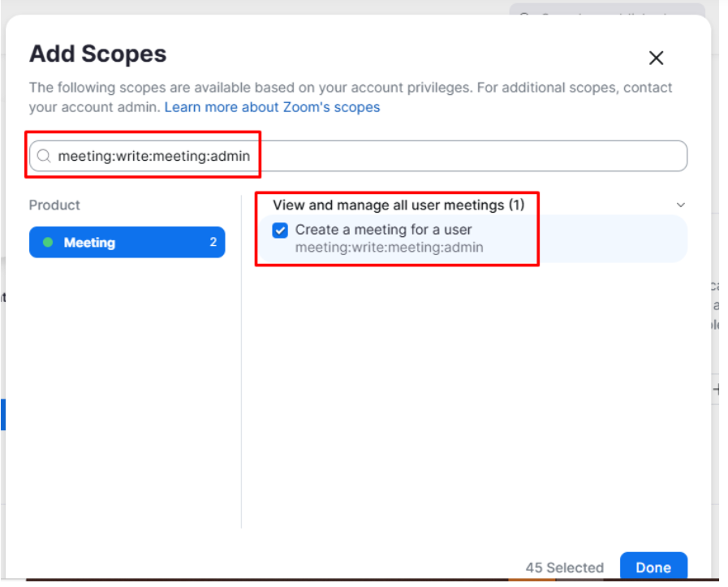Click the green dot beside Meeting
Screen dimensions: 728x587
[48, 243]
